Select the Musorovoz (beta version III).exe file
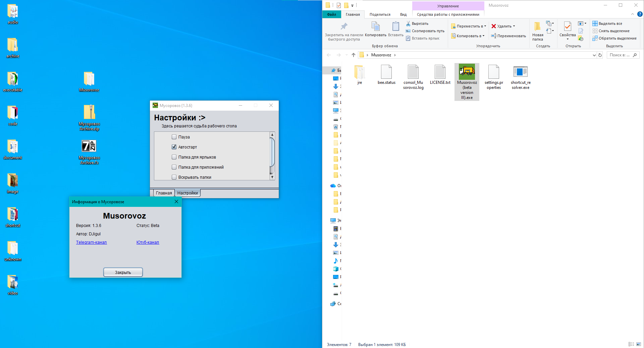 click(467, 82)
